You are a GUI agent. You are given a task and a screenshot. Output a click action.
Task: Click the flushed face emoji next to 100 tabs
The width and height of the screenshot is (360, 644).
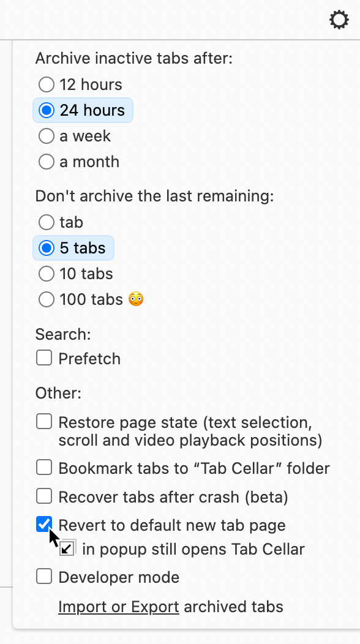point(136,299)
